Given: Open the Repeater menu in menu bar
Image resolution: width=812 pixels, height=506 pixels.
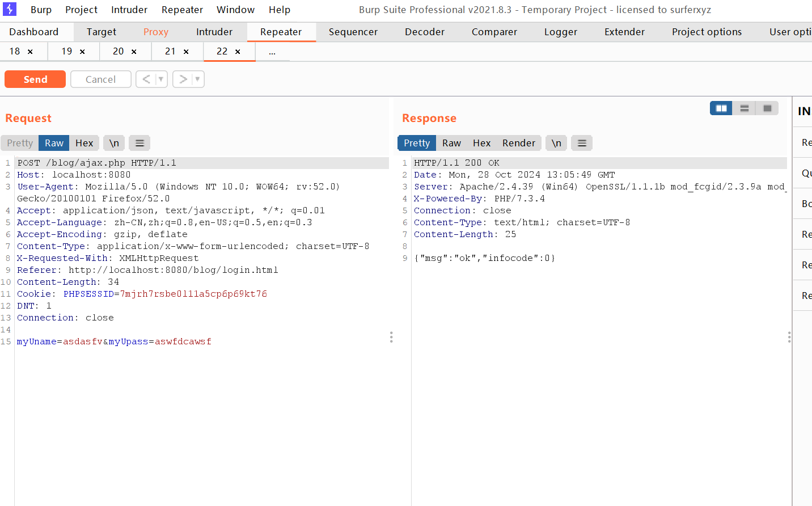Looking at the screenshot, I should click(182, 10).
